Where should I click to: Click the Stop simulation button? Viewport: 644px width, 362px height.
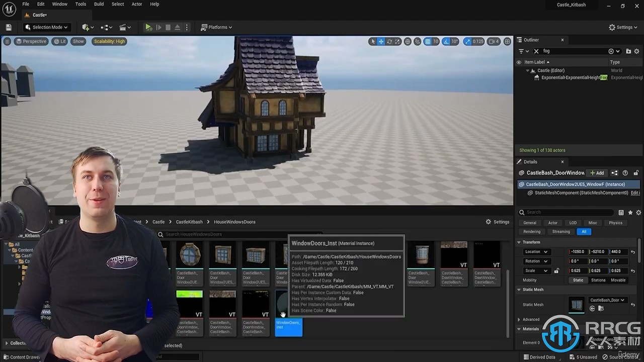(168, 27)
